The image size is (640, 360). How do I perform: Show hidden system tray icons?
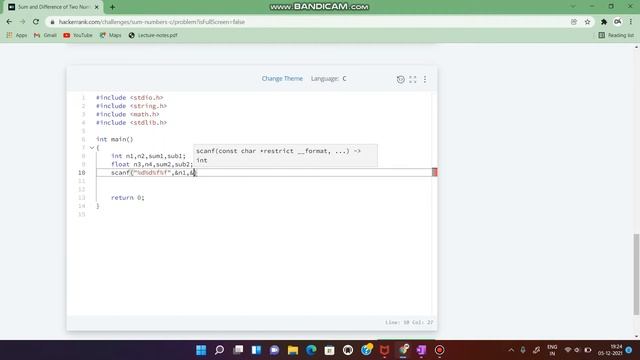[511, 350]
